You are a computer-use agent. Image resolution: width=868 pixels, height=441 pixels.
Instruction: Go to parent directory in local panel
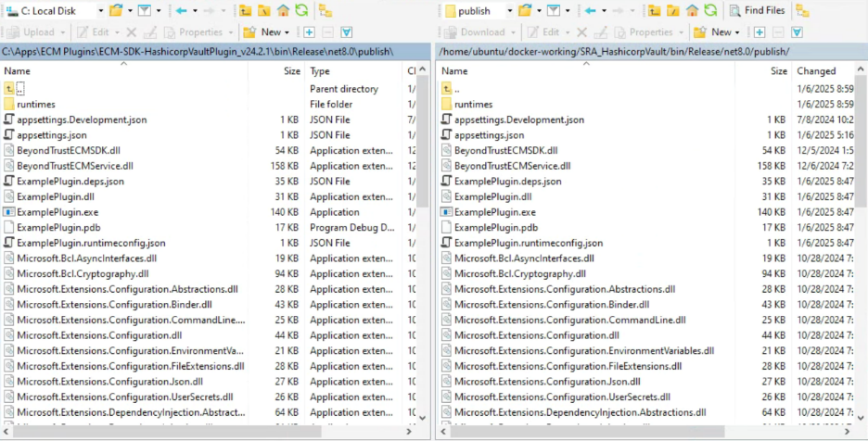click(245, 10)
